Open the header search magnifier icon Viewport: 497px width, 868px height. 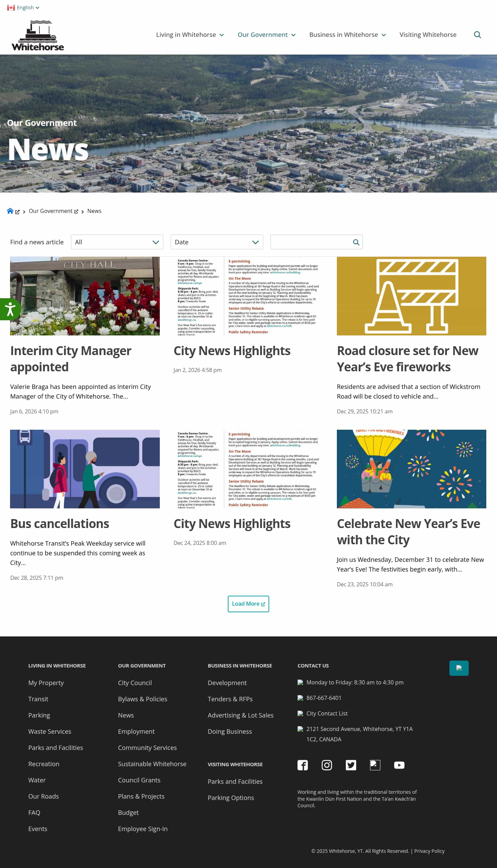[x=477, y=35]
